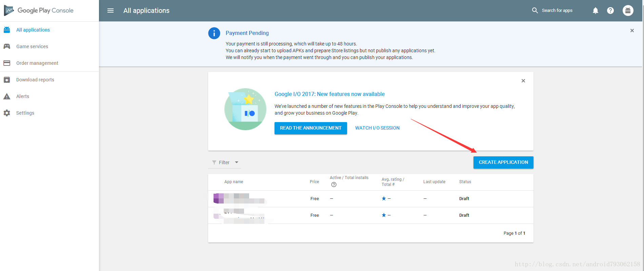Click the Payment Pending title

(x=247, y=33)
